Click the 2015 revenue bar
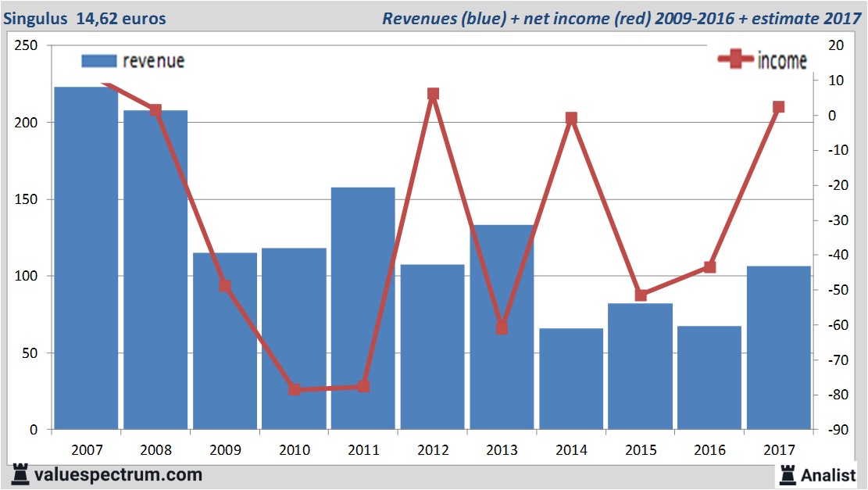 pos(641,367)
